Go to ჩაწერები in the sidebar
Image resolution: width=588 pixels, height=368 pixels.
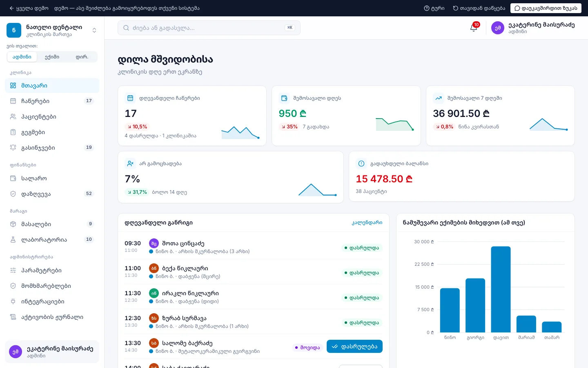52,101
